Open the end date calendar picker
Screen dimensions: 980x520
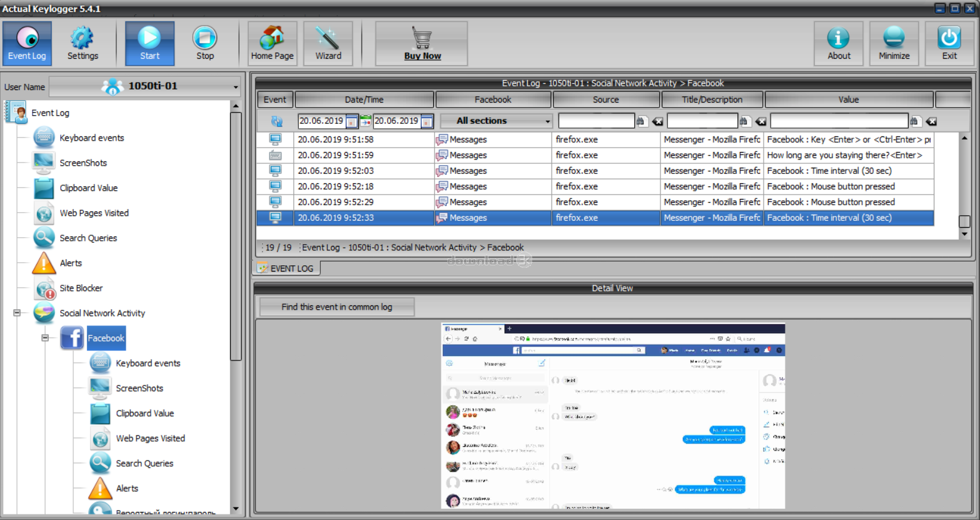427,121
